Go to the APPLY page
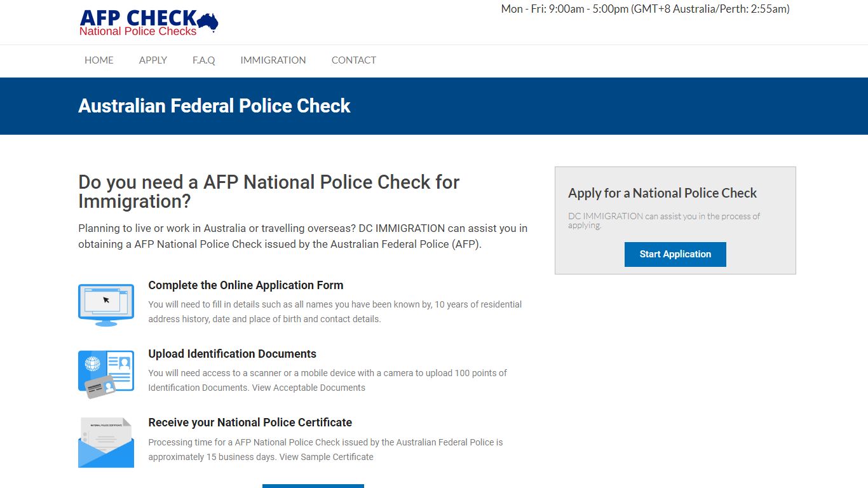The image size is (868, 488). 153,60
